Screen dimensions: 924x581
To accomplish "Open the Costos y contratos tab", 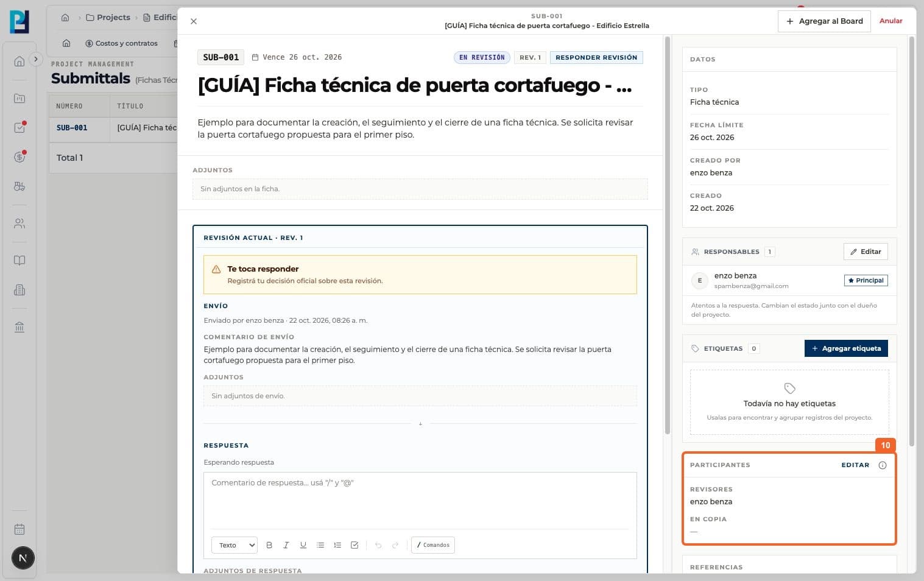I will [x=121, y=43].
